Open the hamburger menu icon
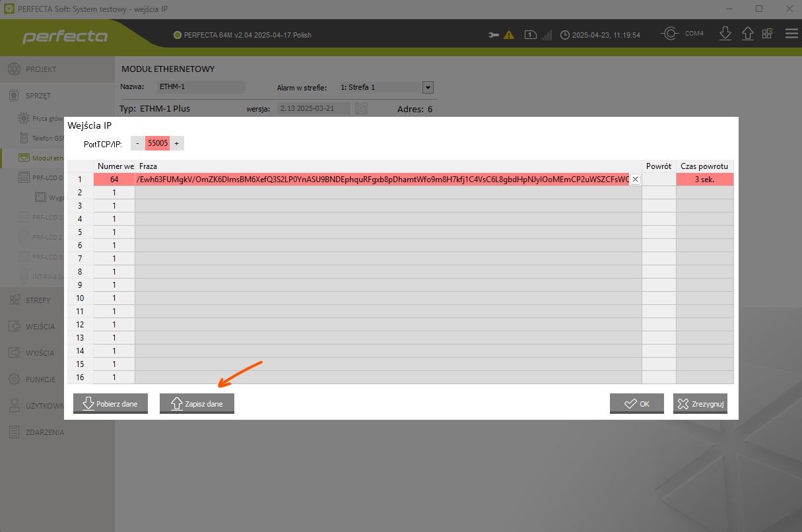 (x=791, y=34)
